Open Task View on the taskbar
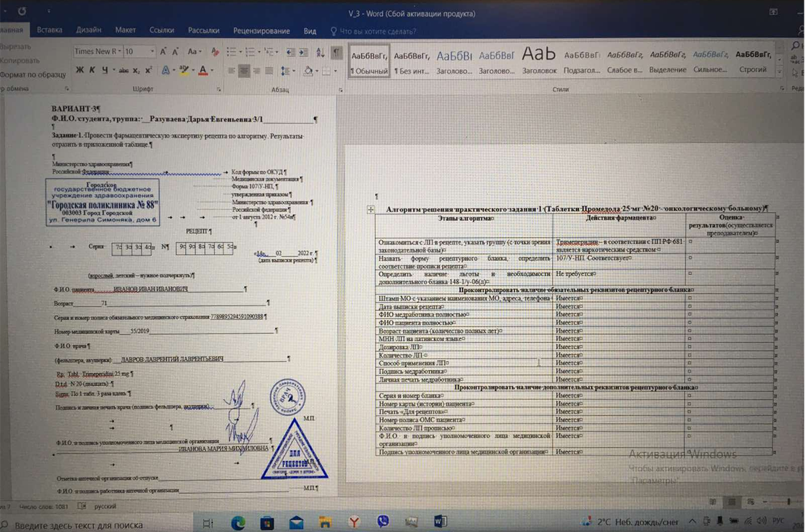Image resolution: width=805 pixels, height=532 pixels. [x=208, y=524]
